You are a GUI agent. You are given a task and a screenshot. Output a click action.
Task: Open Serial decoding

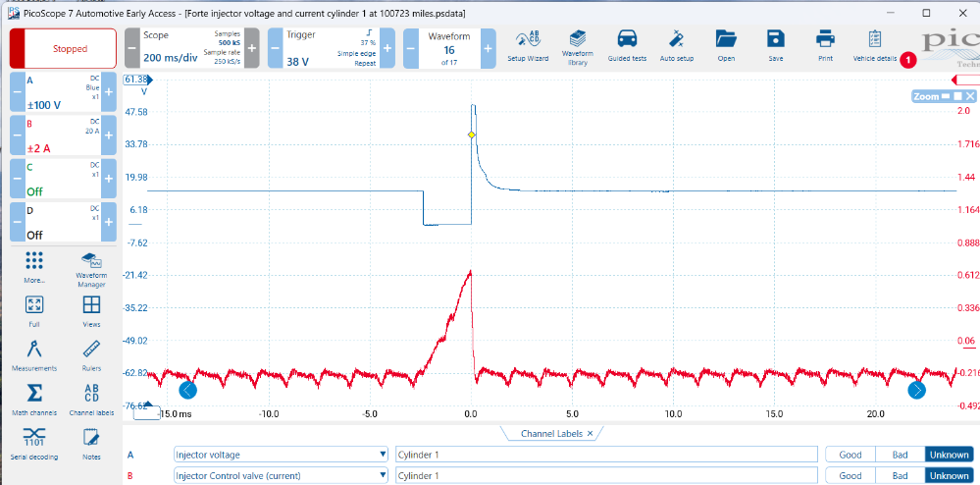pos(34,444)
